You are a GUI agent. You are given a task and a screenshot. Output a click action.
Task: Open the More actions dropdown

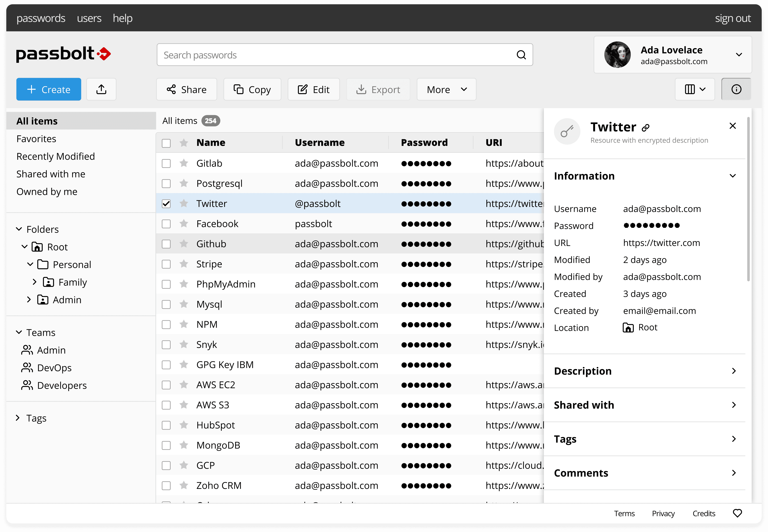pos(446,89)
